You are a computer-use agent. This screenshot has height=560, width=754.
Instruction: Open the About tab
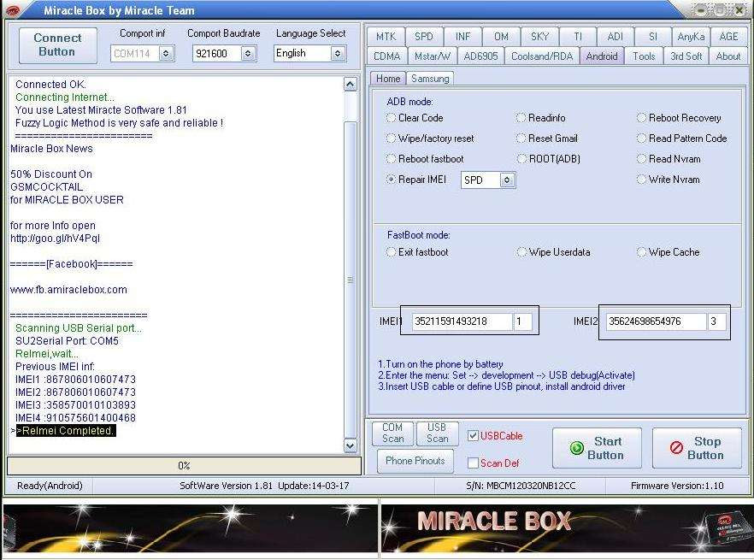(x=728, y=56)
